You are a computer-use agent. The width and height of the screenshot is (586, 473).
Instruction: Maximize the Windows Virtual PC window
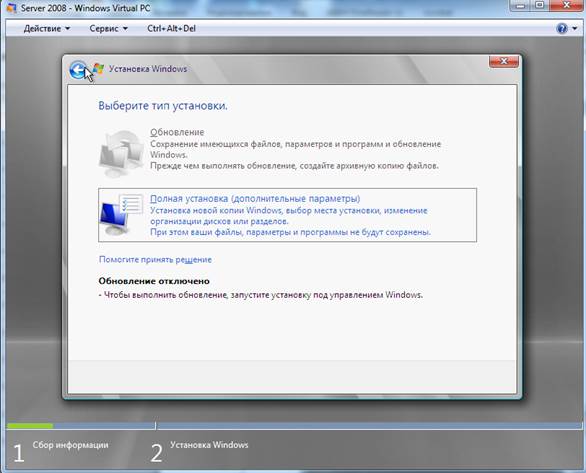click(540, 5)
